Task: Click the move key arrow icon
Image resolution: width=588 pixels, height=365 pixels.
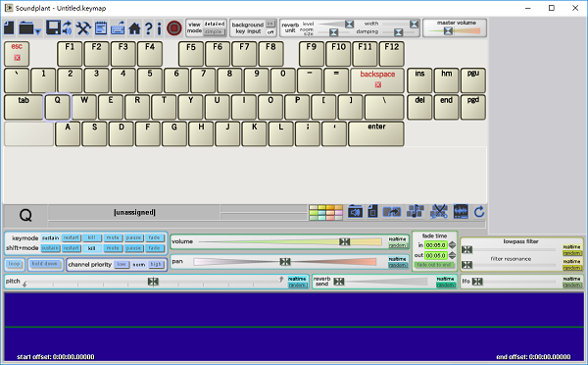Action: (391, 212)
